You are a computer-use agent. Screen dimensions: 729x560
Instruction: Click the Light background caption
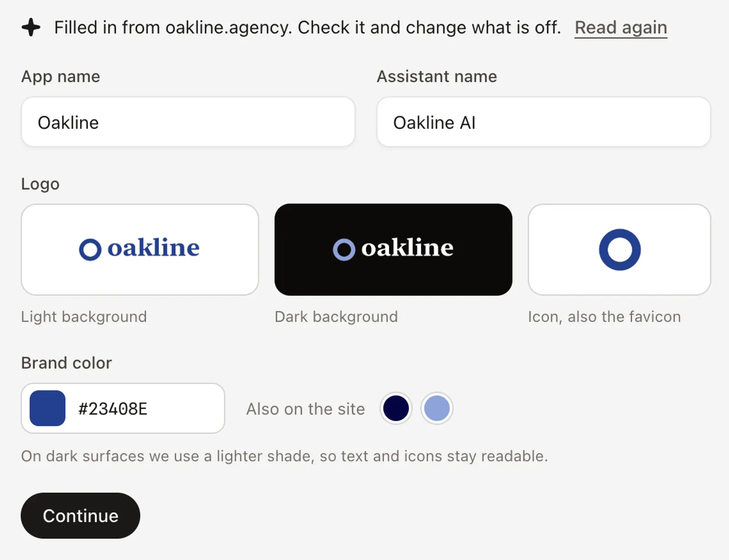tap(84, 317)
